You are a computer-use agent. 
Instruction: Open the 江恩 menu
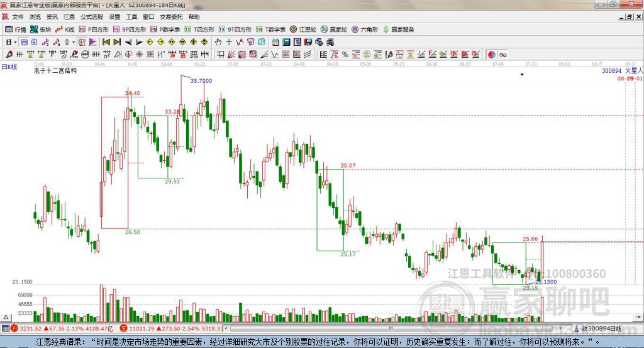point(69,17)
